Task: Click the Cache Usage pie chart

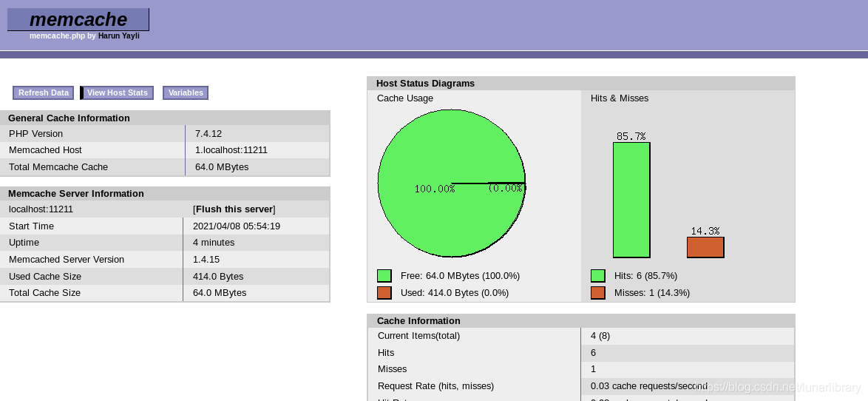Action: coord(452,183)
